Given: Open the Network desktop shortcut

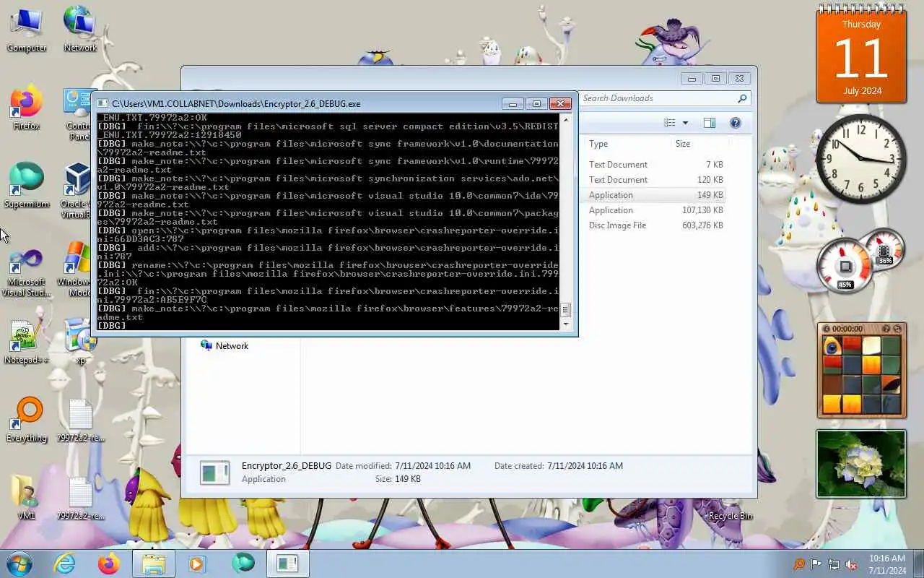Looking at the screenshot, I should pos(80,29).
